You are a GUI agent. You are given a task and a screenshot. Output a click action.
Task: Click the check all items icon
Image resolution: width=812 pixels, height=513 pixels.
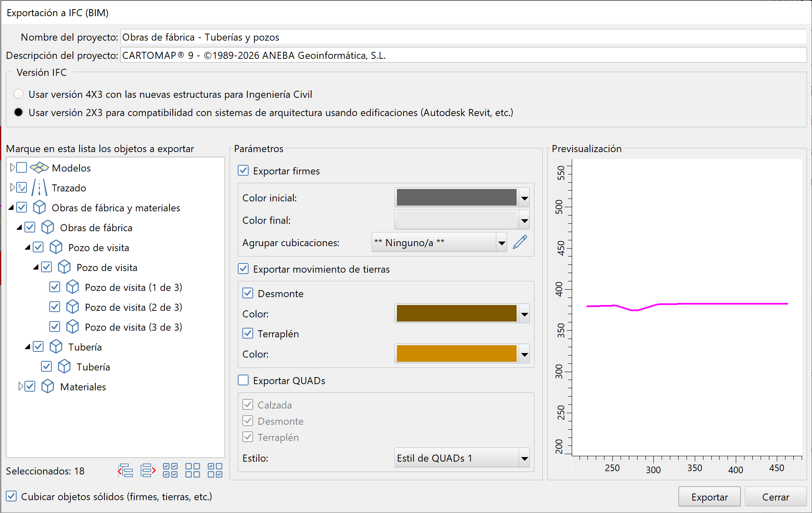170,471
